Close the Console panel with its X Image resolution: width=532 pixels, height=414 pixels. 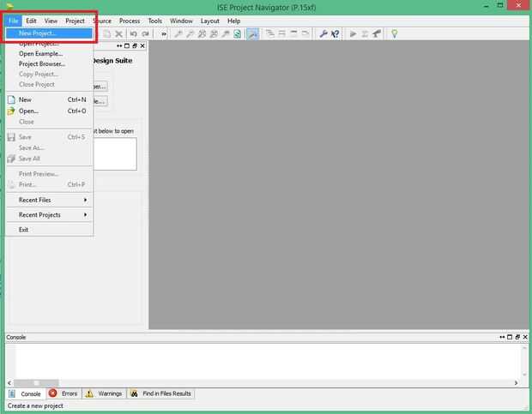coord(525,337)
